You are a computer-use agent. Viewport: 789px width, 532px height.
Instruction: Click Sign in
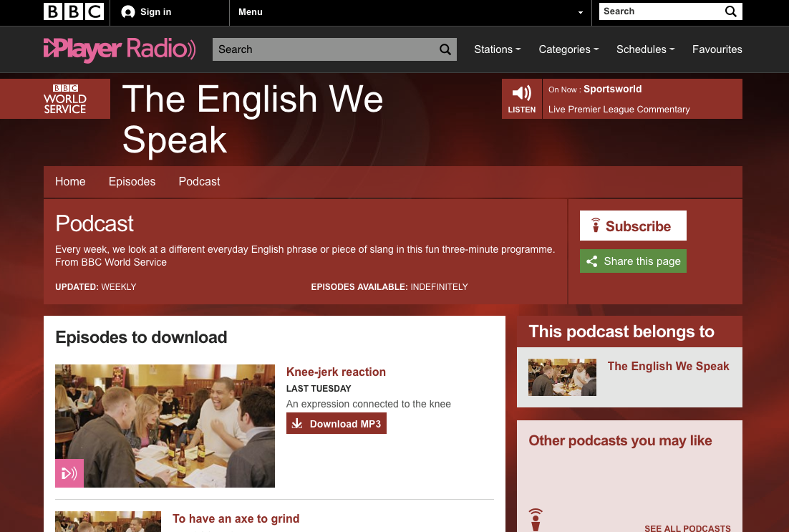155,12
